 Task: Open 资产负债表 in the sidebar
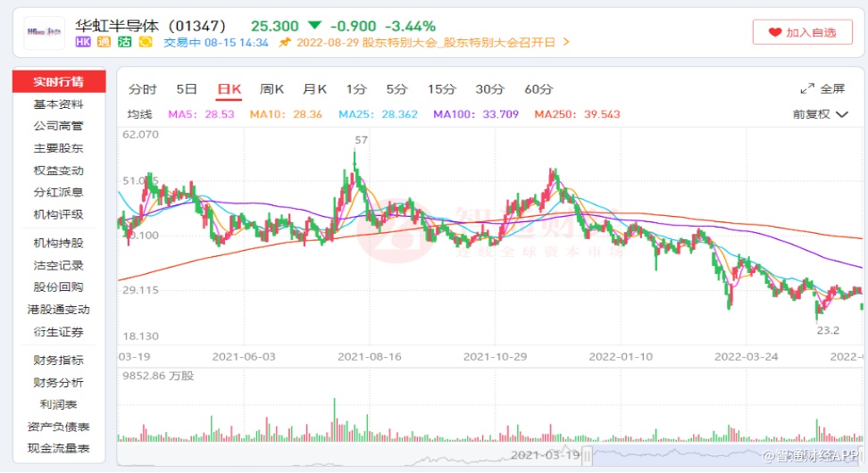click(x=59, y=427)
